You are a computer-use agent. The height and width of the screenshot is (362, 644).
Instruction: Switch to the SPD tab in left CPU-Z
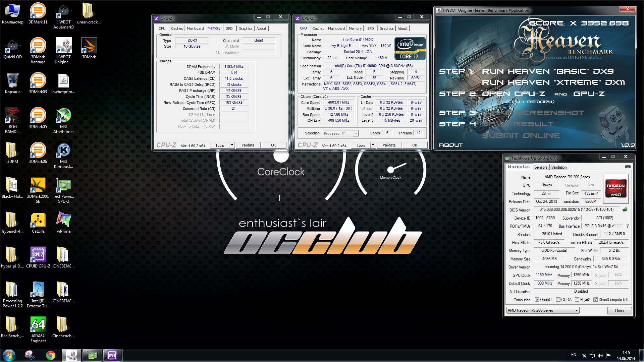coord(229,28)
